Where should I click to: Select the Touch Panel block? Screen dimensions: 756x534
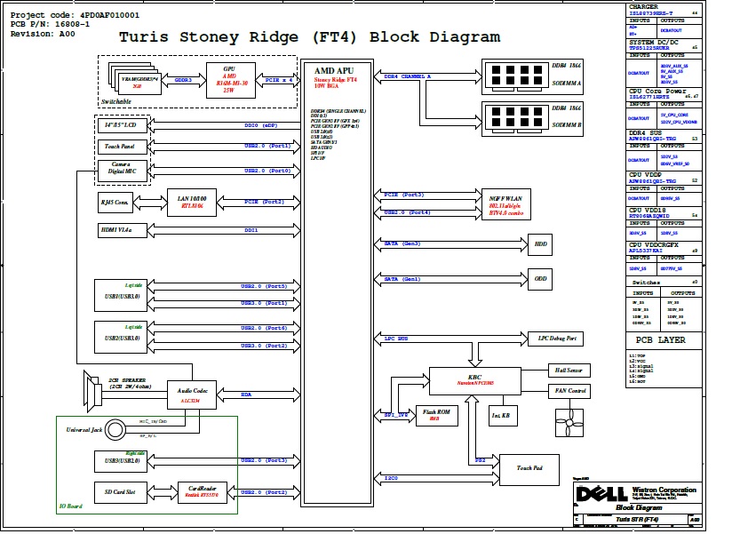123,147
